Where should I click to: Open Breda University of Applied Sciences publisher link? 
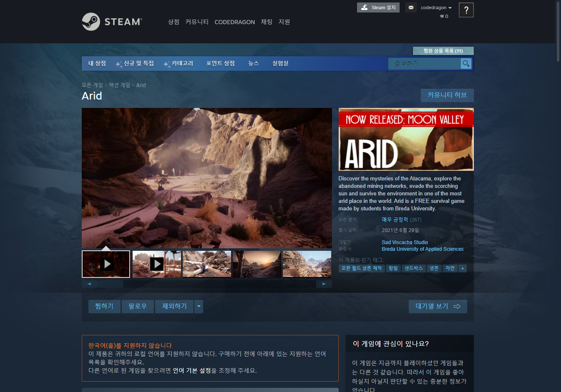(x=423, y=249)
